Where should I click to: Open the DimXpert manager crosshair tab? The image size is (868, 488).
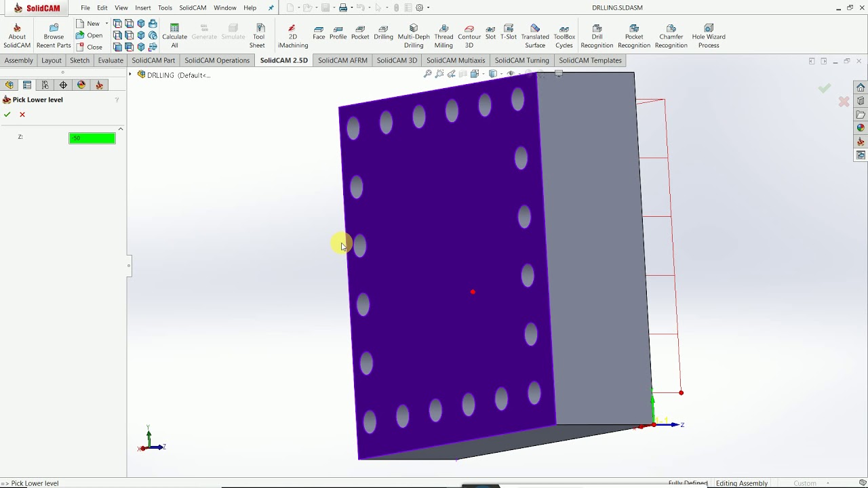(63, 85)
